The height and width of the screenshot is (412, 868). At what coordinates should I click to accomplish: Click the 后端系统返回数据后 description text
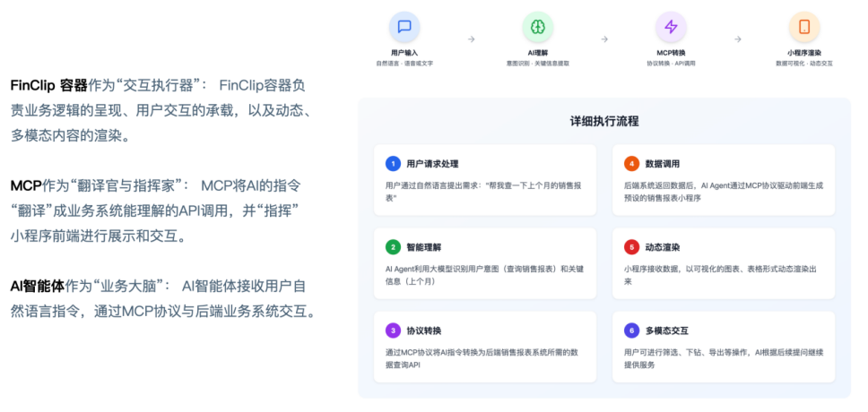pos(724,192)
